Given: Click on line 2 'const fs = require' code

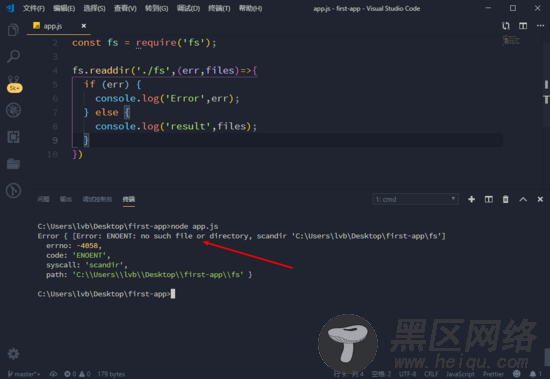Looking at the screenshot, I should click(144, 43).
